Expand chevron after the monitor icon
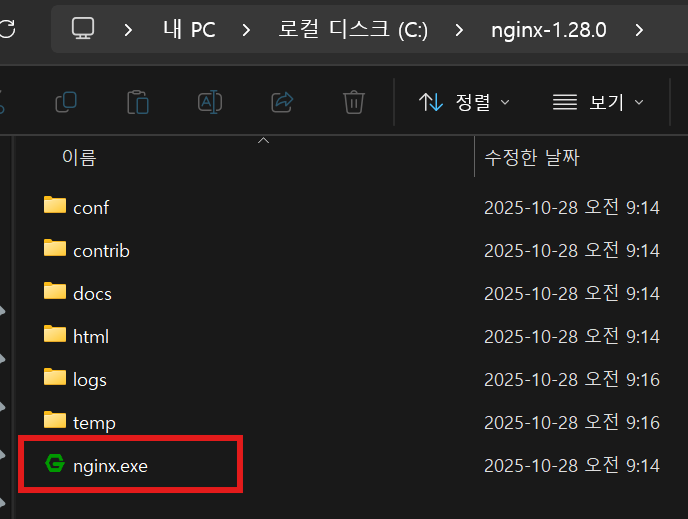Image resolution: width=688 pixels, height=519 pixels. click(128, 30)
